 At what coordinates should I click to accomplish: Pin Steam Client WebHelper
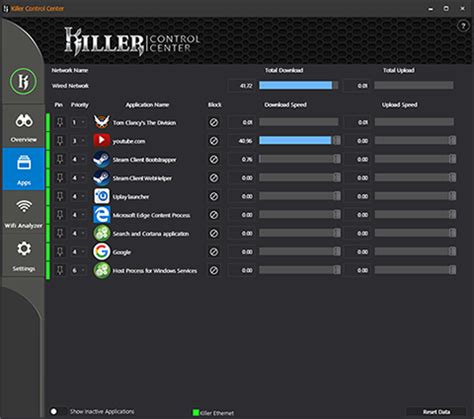tap(60, 178)
